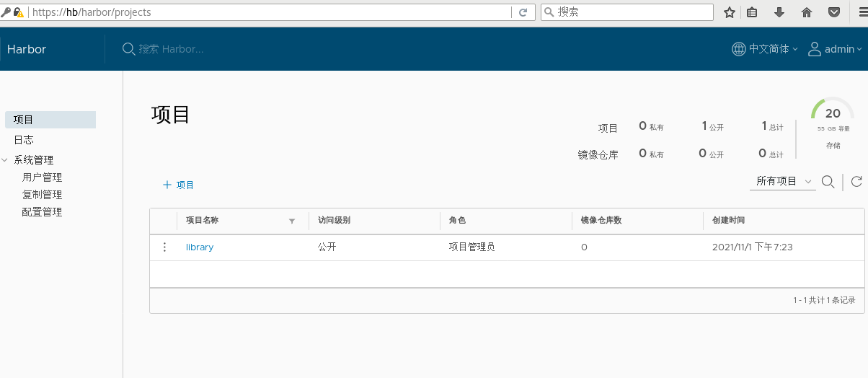Image resolution: width=868 pixels, height=378 pixels.
Task: Open 复制管理 in the sidebar
Action: [42, 195]
